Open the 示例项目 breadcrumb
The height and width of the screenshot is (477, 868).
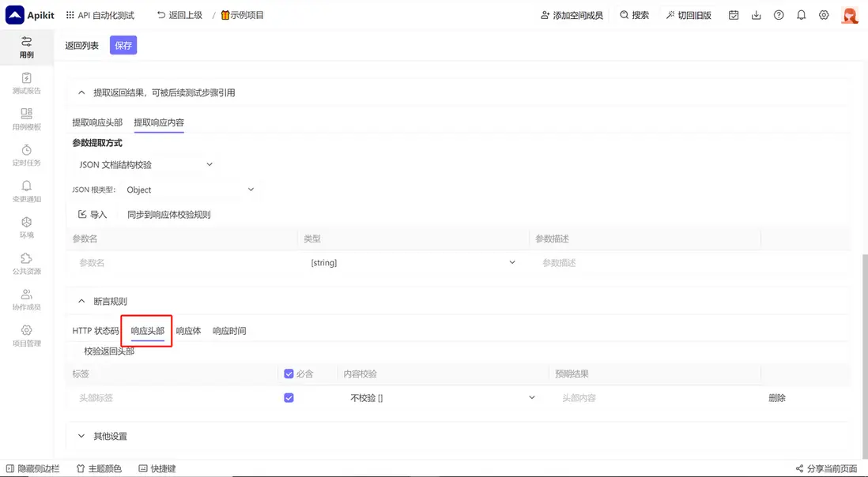click(x=243, y=15)
